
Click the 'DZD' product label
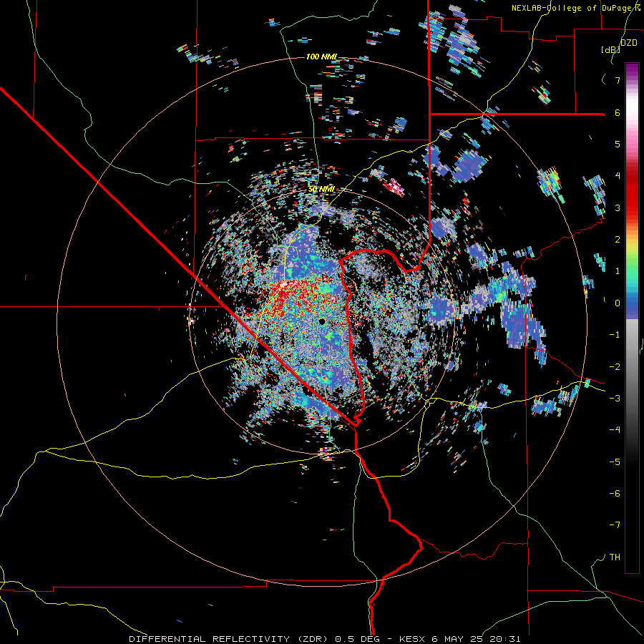tap(629, 43)
